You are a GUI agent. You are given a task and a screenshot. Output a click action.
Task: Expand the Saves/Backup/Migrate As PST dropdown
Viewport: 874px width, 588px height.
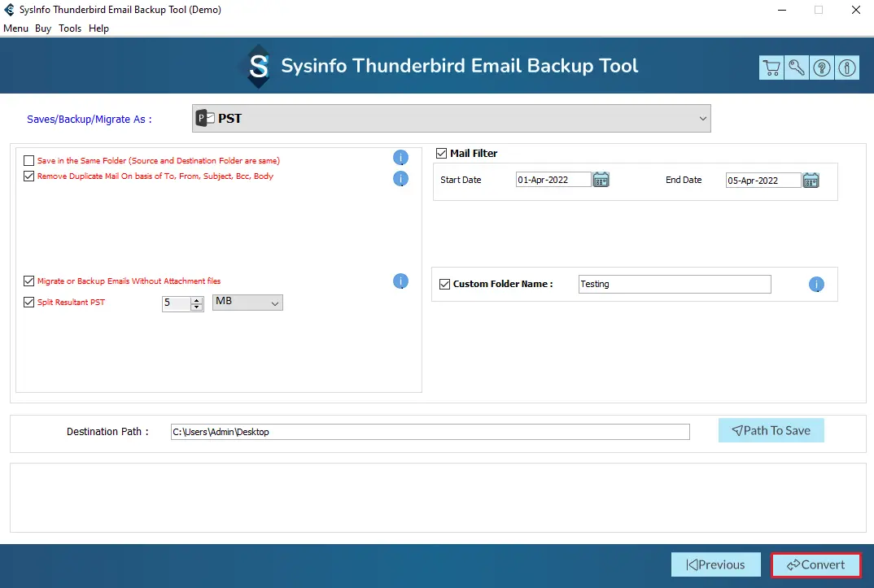[452, 119]
